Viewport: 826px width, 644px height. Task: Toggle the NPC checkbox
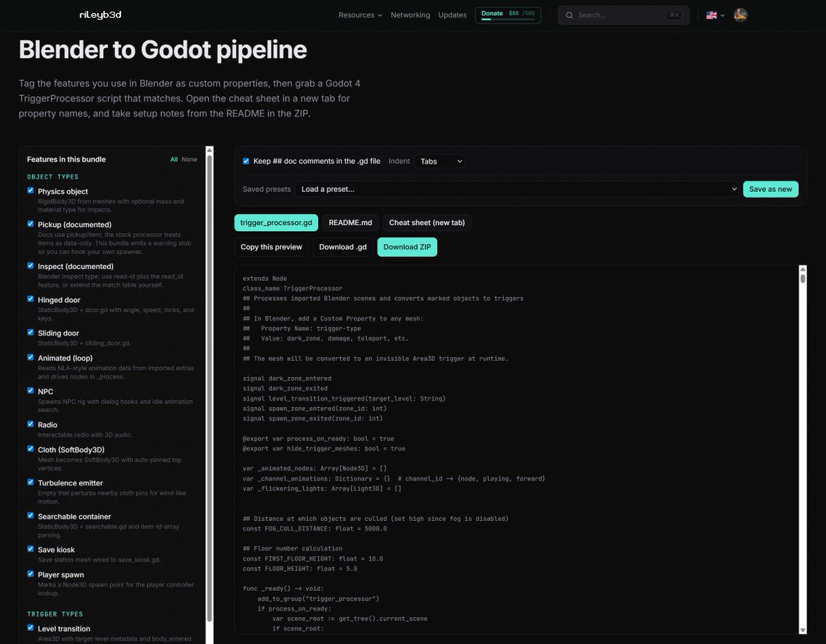tap(30, 391)
